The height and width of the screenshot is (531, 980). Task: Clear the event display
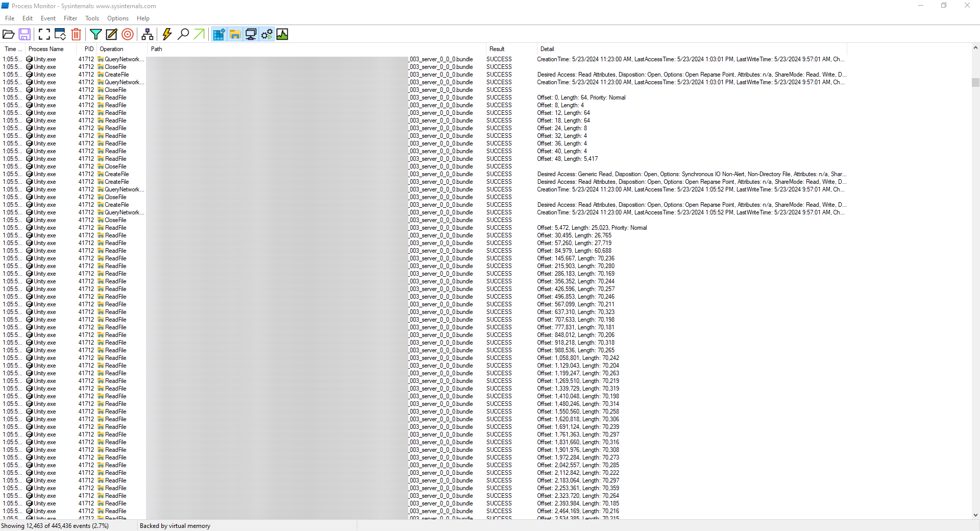76,34
